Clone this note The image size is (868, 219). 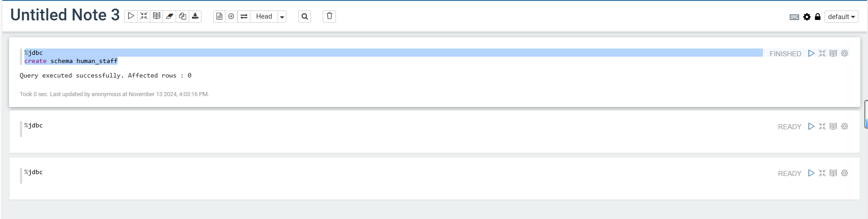click(x=182, y=16)
